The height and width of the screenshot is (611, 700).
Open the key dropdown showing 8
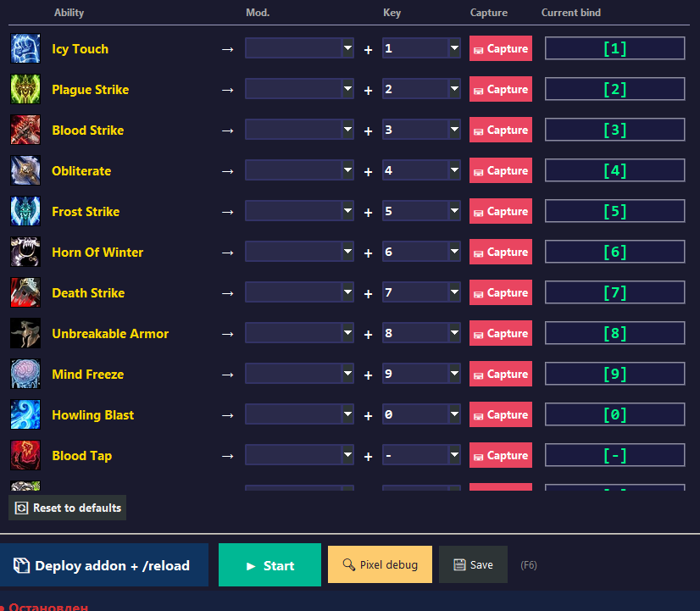[x=421, y=332]
